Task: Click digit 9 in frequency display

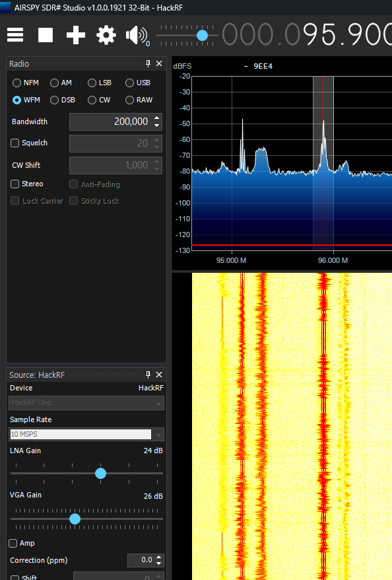Action: tap(311, 35)
